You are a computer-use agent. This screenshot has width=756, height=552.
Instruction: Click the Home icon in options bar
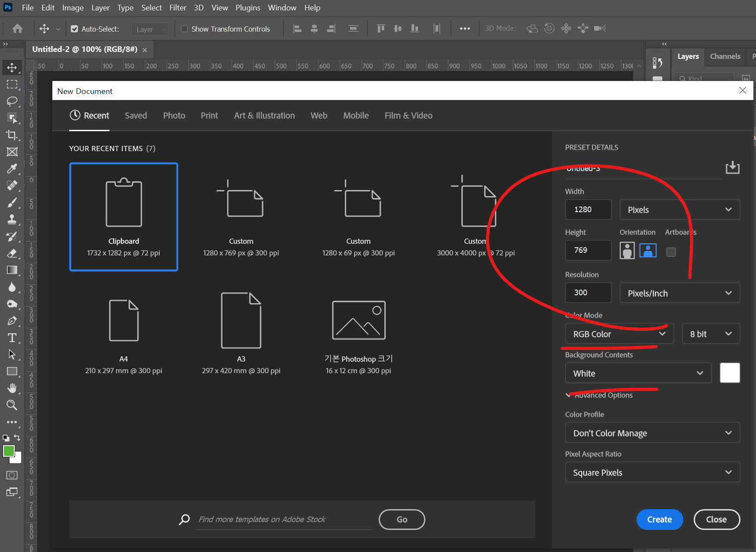click(18, 29)
